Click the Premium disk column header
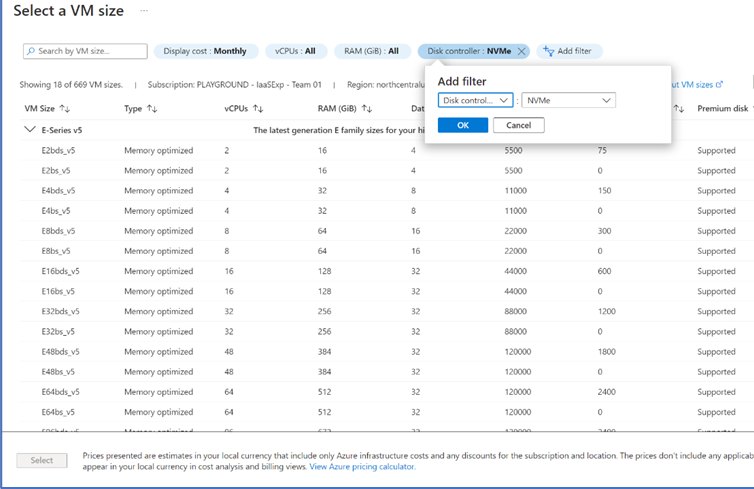The image size is (754, 489). (x=723, y=109)
